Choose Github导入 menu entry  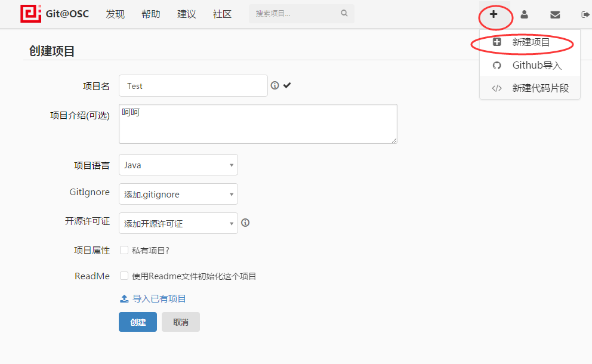point(530,65)
